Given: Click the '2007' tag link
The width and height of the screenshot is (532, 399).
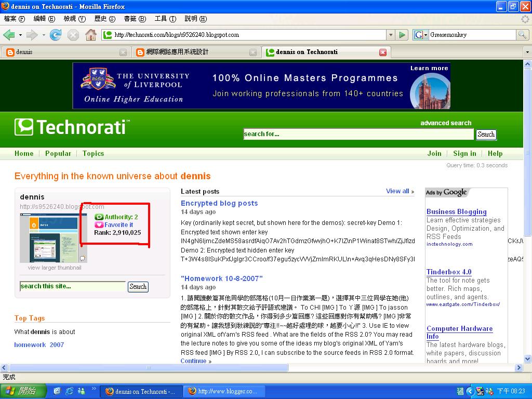Looking at the screenshot, I should 57,345.
